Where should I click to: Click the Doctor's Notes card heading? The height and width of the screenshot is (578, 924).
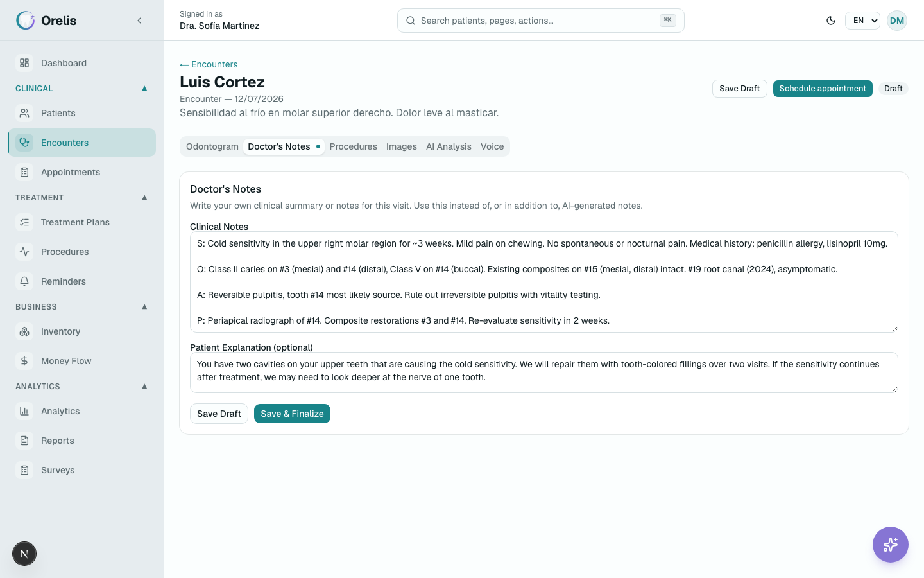225,189
